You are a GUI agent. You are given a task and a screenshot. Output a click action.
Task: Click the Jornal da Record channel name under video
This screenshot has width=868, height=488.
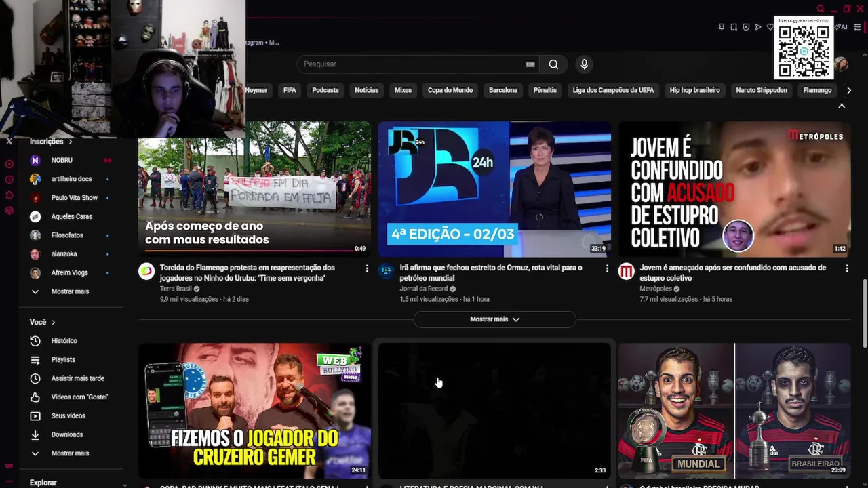click(x=423, y=289)
